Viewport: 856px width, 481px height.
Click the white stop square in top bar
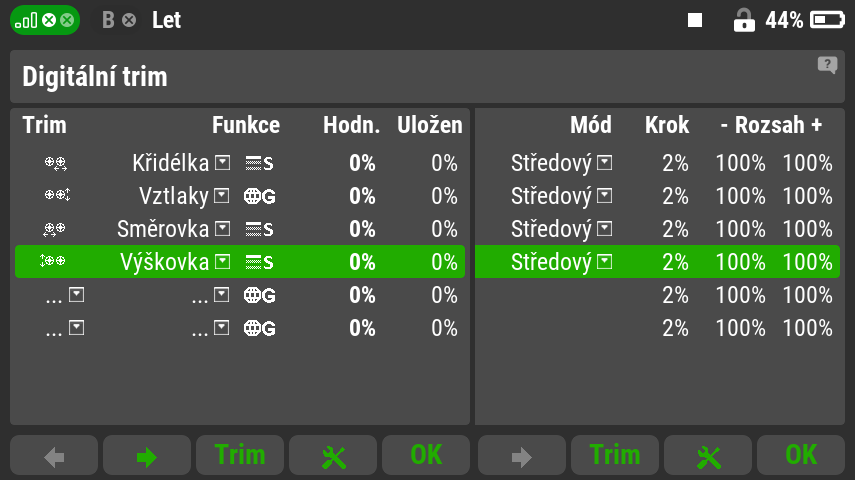694,21
